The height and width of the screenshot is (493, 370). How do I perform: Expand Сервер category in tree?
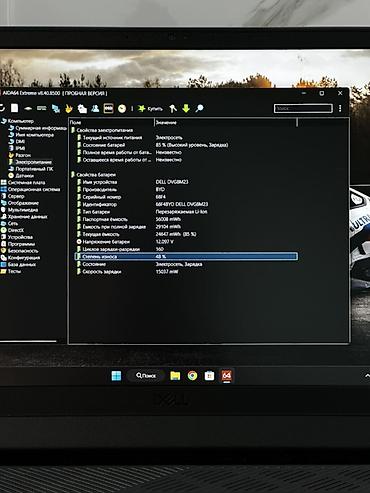[13, 196]
